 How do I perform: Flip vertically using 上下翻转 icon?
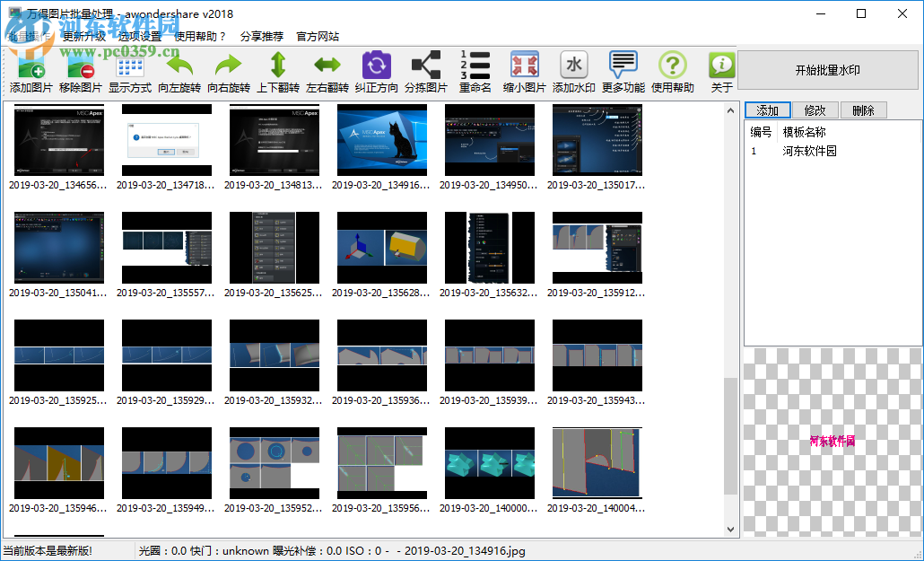pyautogui.click(x=278, y=66)
